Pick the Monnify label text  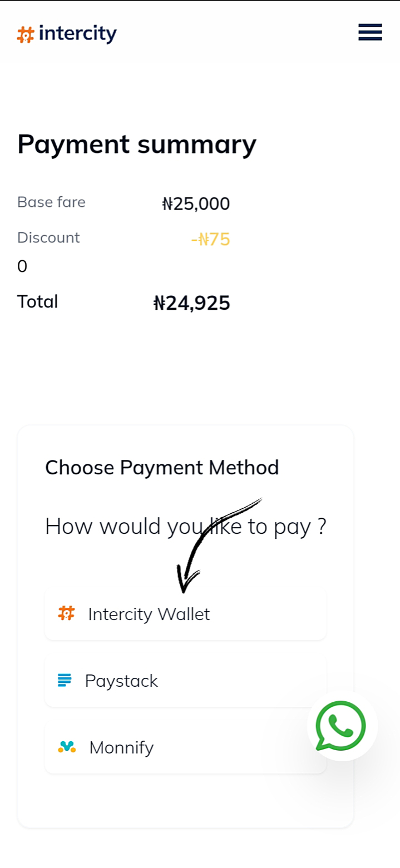121,747
